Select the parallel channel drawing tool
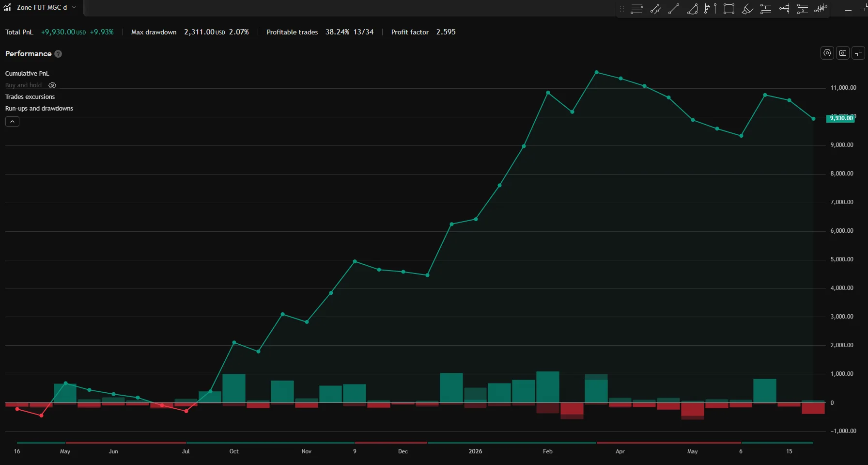The image size is (868, 465). pyautogui.click(x=655, y=9)
